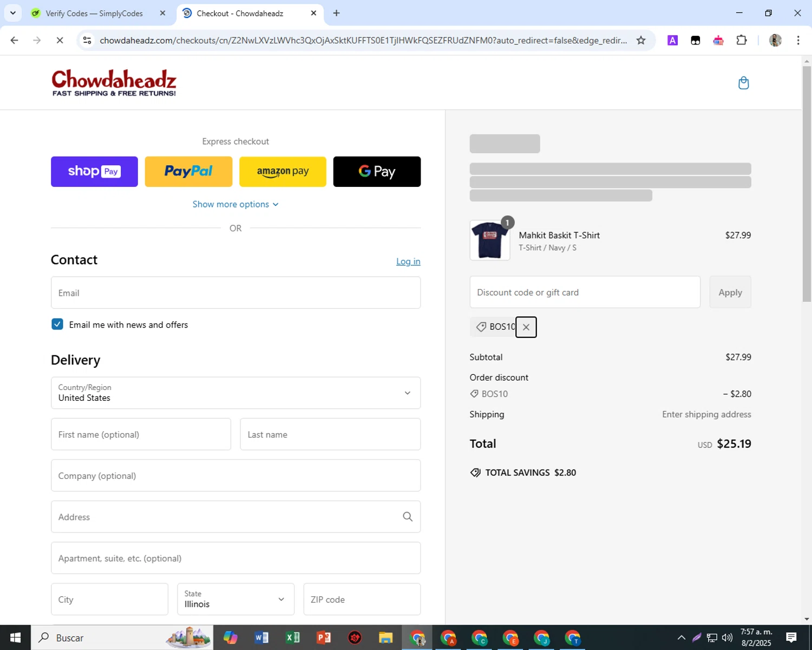Pay with PayPal button
This screenshot has height=650, width=812.
pyautogui.click(x=188, y=172)
